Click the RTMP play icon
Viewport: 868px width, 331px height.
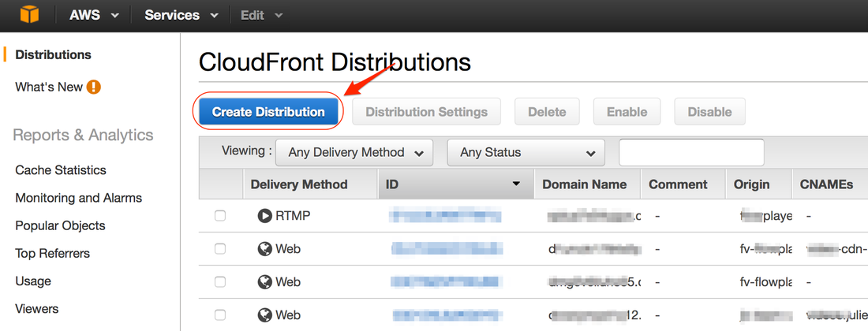point(264,215)
